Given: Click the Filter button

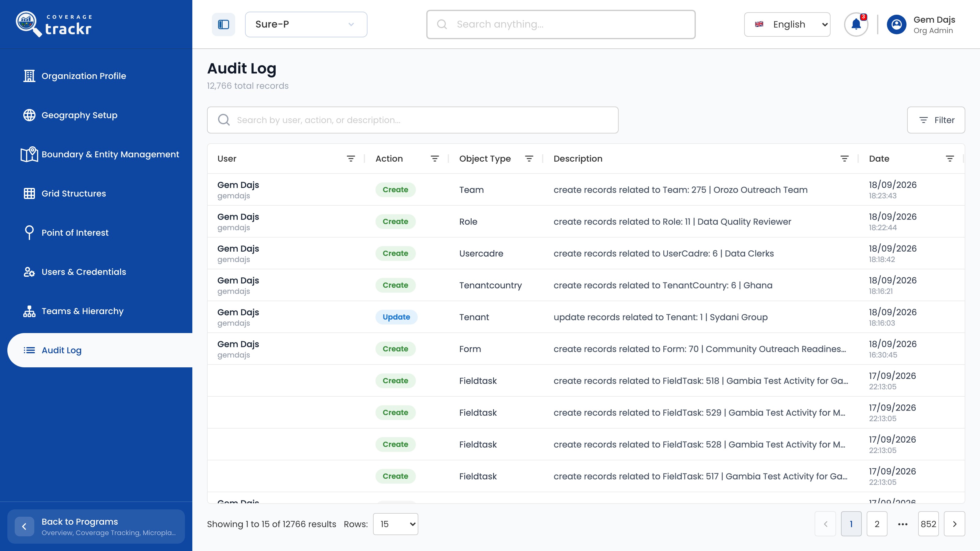Looking at the screenshot, I should [936, 120].
